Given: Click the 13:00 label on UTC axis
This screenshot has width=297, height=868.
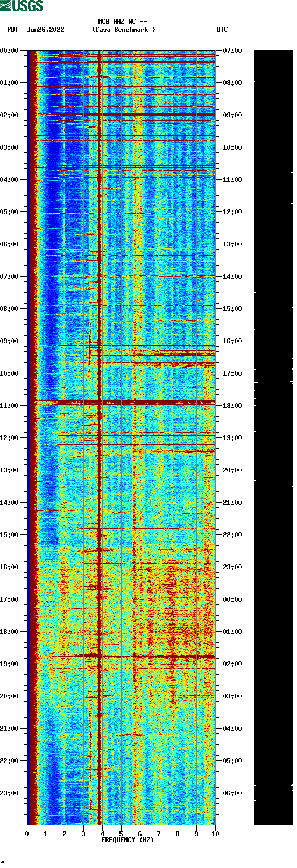Looking at the screenshot, I should [232, 244].
